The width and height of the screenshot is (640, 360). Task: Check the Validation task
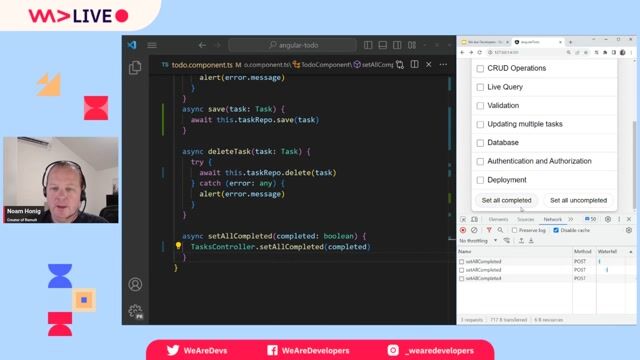(480, 106)
